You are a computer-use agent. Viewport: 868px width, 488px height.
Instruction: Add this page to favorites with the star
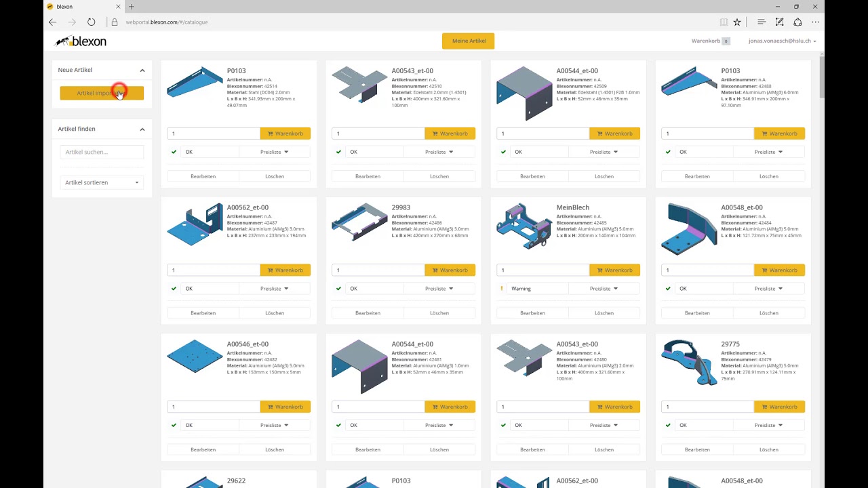(x=737, y=22)
